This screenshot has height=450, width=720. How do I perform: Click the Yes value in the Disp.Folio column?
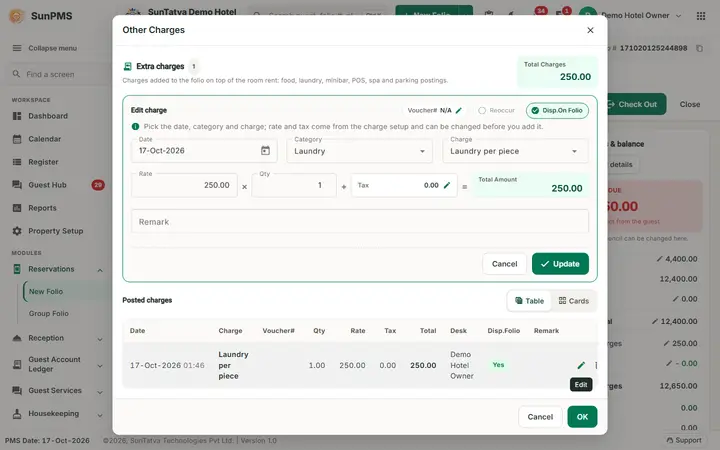pos(498,365)
